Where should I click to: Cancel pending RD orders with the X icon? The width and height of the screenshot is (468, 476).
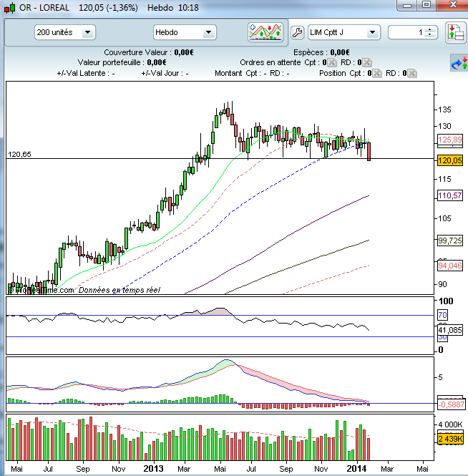367,62
